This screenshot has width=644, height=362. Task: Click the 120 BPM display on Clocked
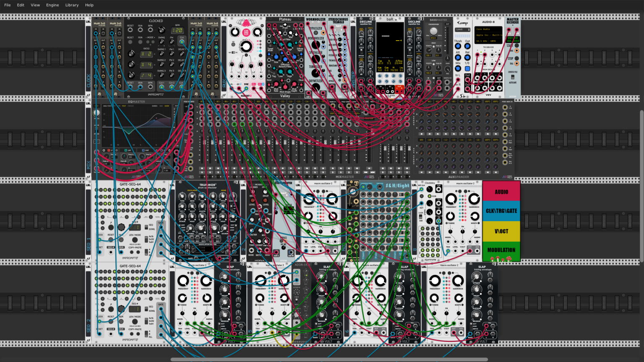click(177, 31)
